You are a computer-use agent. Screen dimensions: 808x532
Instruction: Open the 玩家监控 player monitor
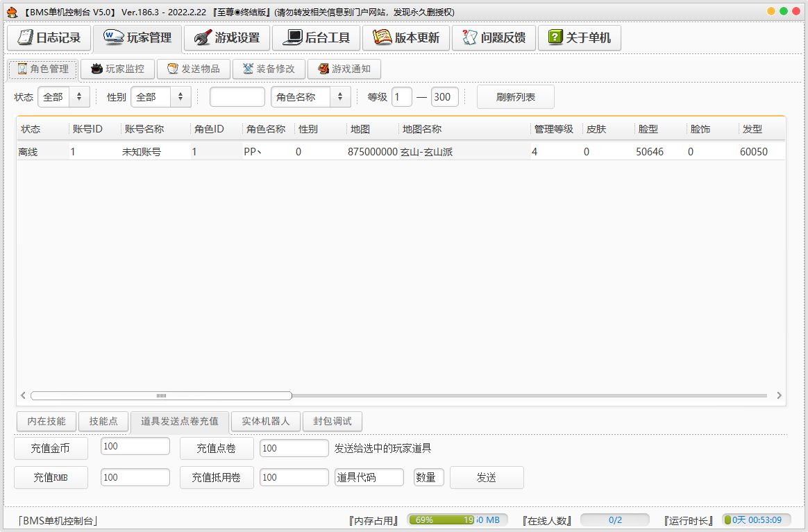[117, 69]
